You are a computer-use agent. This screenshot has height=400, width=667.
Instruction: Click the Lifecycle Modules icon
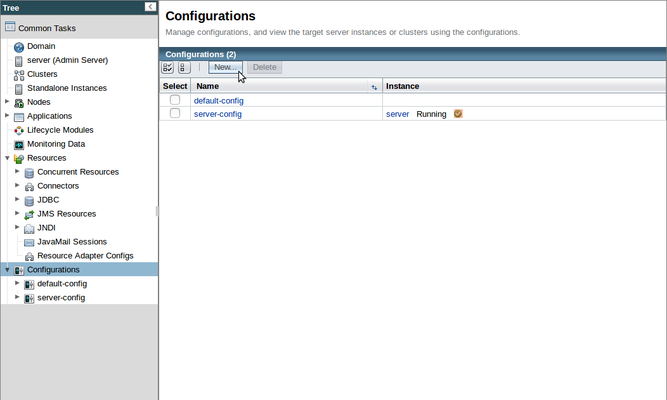point(19,131)
